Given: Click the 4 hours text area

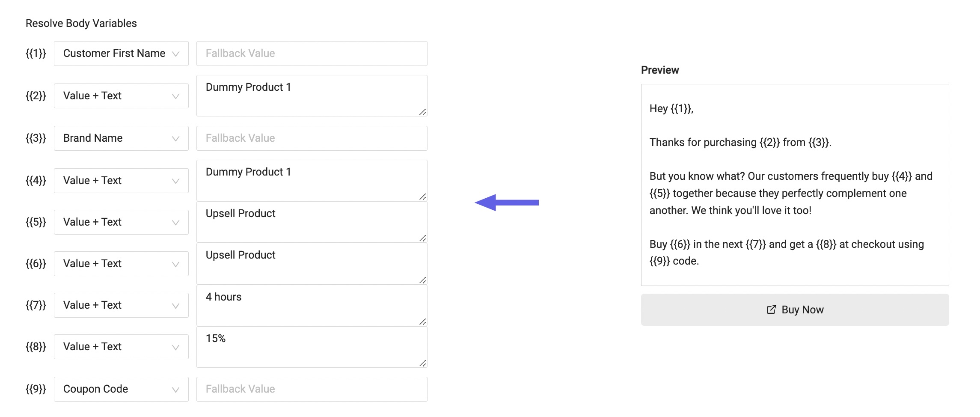Looking at the screenshot, I should 312,306.
